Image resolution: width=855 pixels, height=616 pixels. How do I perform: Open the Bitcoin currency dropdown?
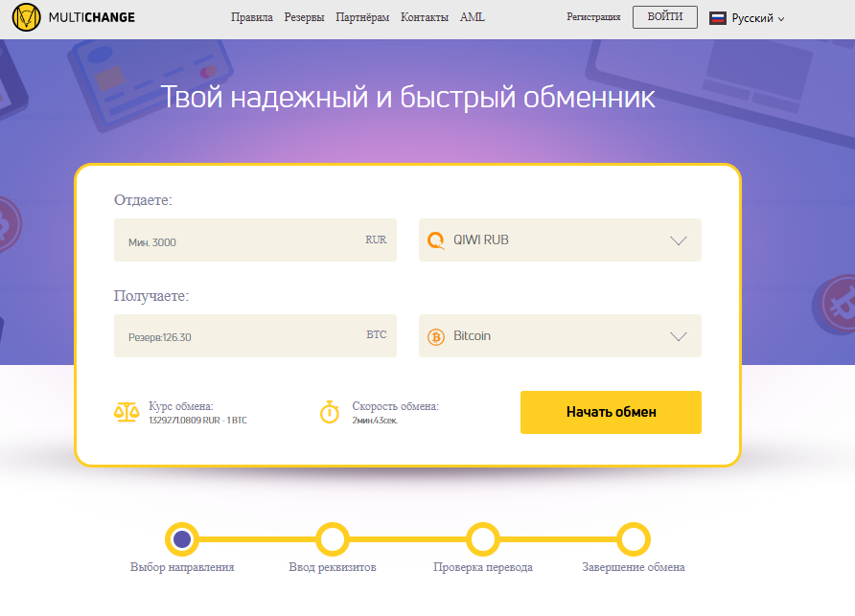[x=560, y=336]
